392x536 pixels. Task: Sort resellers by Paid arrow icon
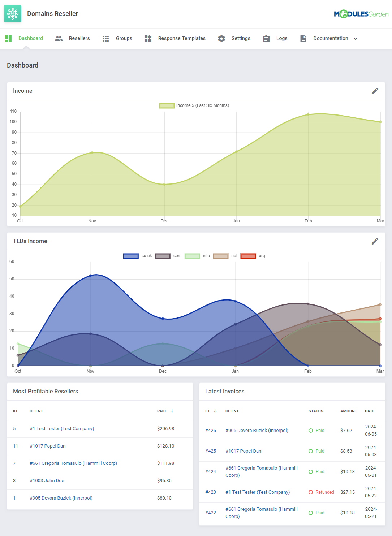pyautogui.click(x=172, y=411)
